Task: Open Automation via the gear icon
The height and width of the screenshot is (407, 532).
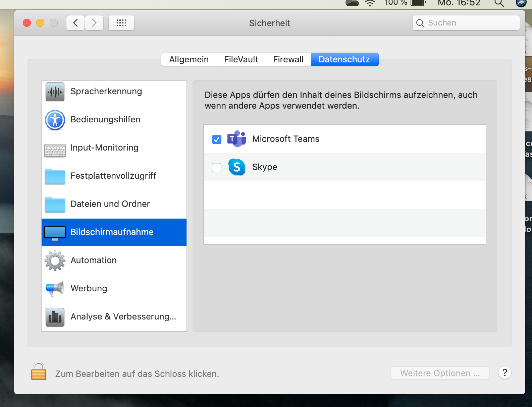Action: click(x=55, y=260)
